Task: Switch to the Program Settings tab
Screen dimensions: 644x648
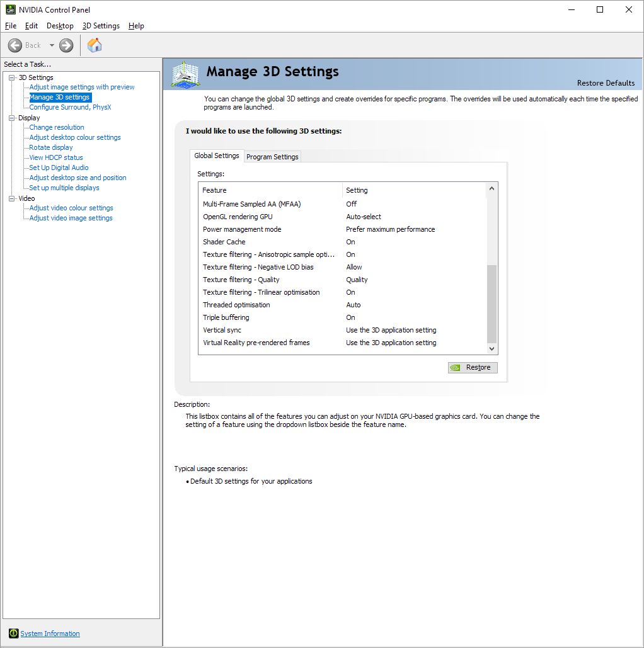Action: [x=272, y=157]
